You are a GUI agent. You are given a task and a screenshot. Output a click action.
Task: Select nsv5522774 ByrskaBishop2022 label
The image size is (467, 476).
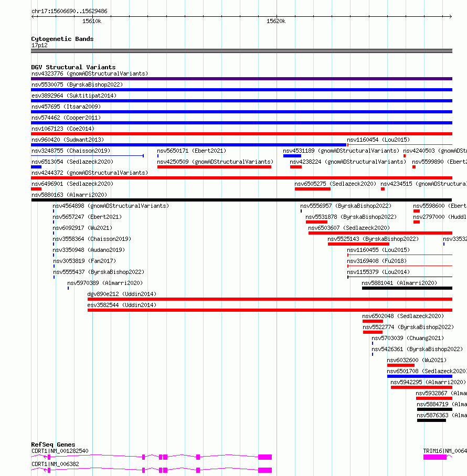pos(408,327)
